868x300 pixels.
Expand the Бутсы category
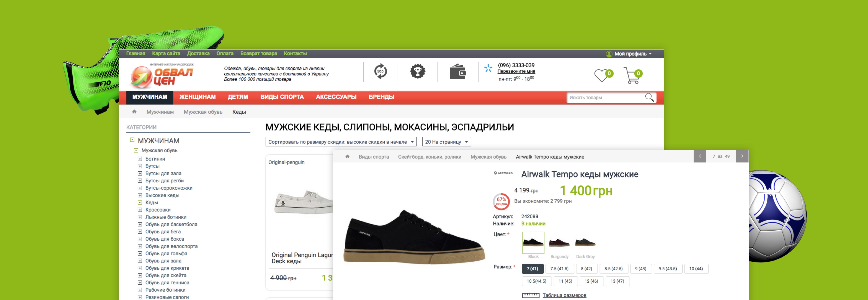click(x=140, y=166)
